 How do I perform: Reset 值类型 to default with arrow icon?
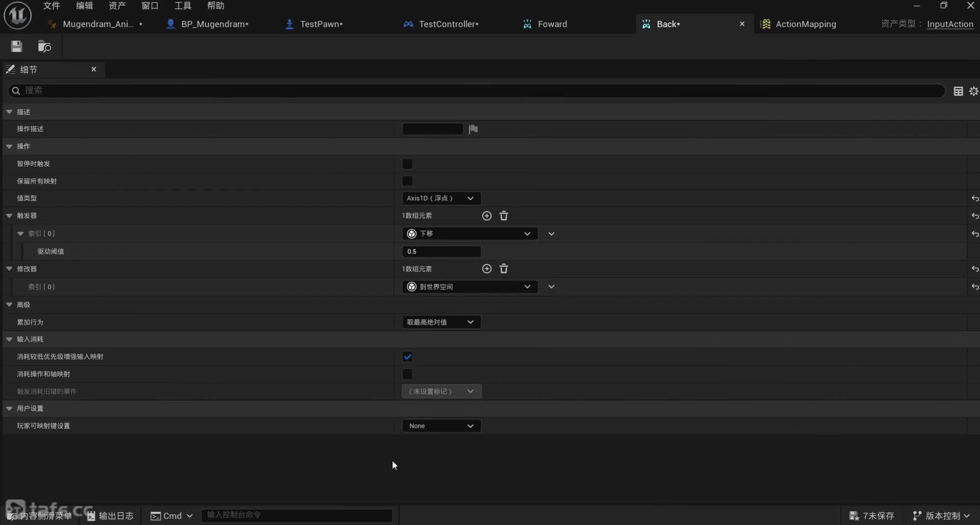tap(974, 199)
